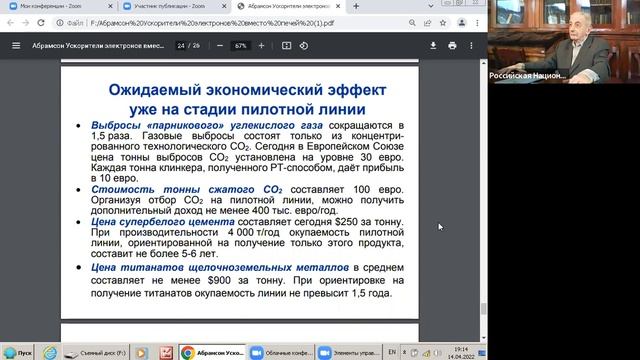Open the media player taskbar icon
Viewport: 640px width, 360px height.
point(141,353)
